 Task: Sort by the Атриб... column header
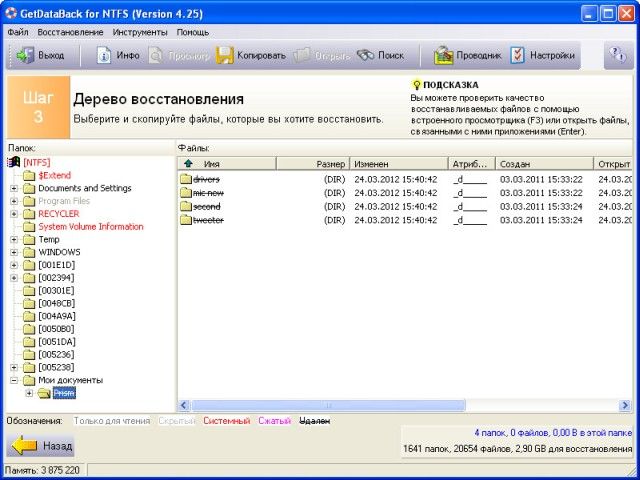coord(471,164)
